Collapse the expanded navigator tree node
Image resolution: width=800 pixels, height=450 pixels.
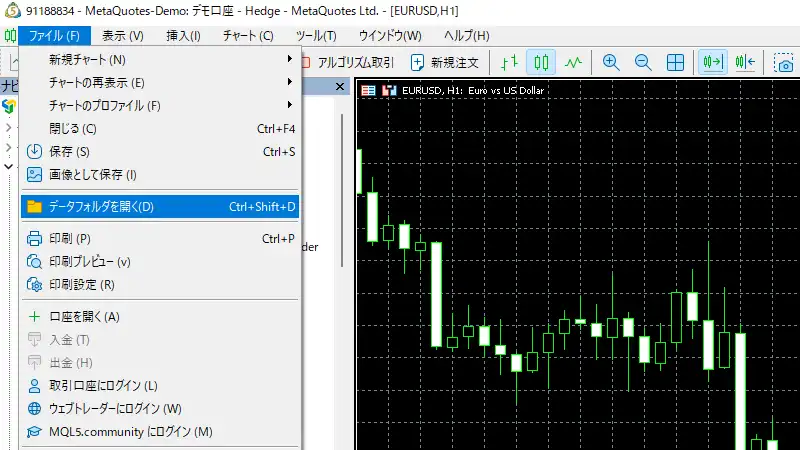click(x=8, y=166)
